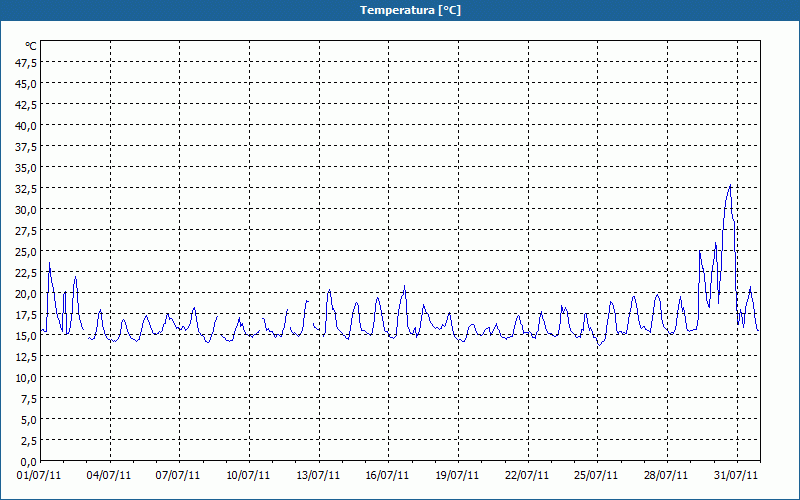The width and height of the screenshot is (800, 500).
Task: Select the 37,5 y-axis label
Action: click(26, 146)
